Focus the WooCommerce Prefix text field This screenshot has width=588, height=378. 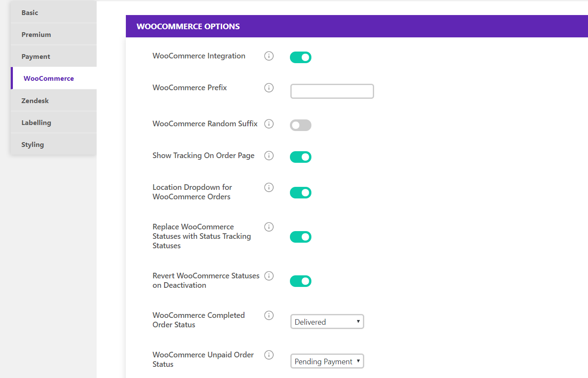(332, 91)
